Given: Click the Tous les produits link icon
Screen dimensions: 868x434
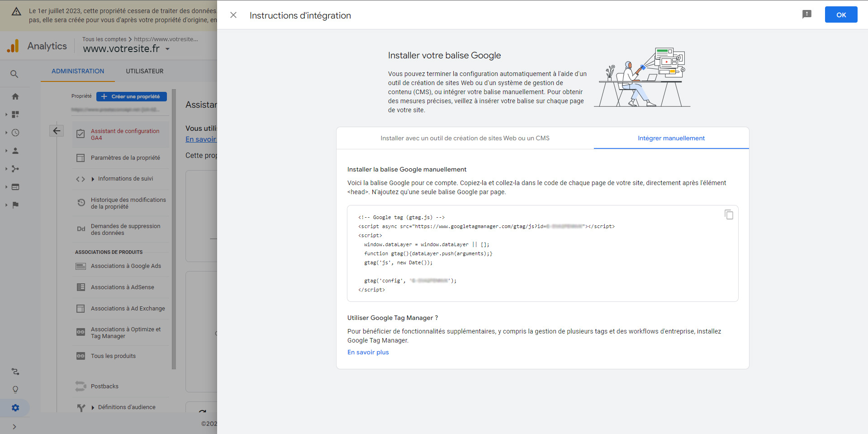Looking at the screenshot, I should tap(81, 356).
